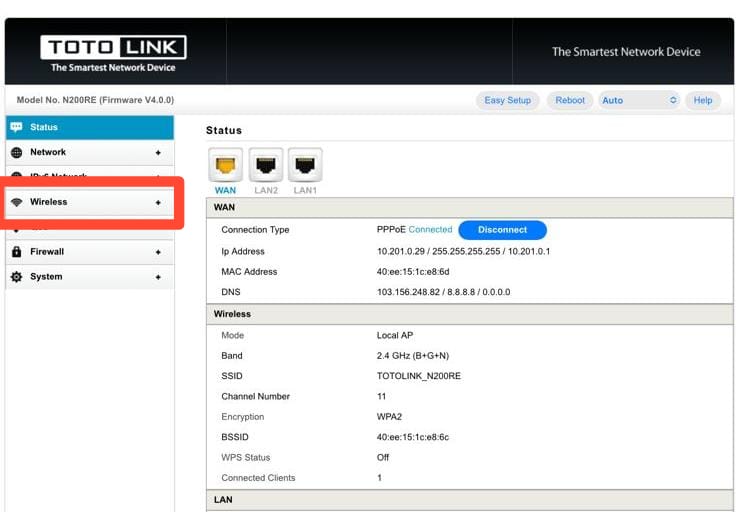The height and width of the screenshot is (512, 739).
Task: Open the Auto language dropdown
Action: click(639, 100)
